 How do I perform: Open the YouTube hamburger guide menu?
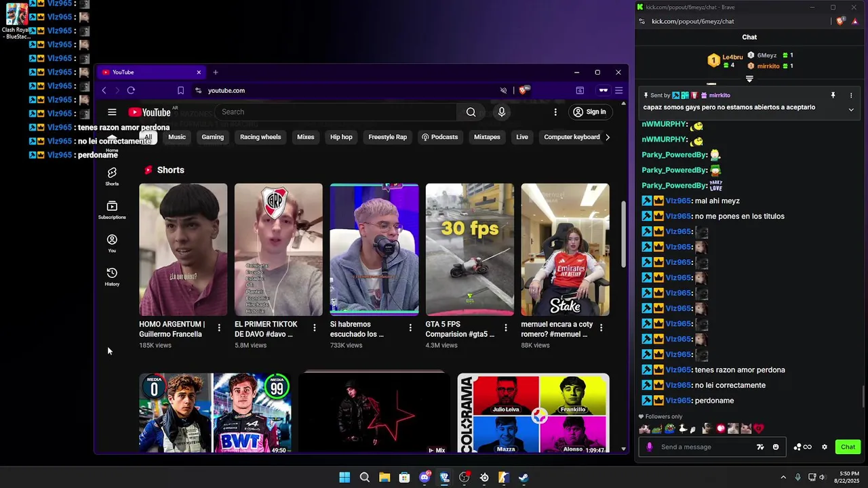tap(112, 112)
